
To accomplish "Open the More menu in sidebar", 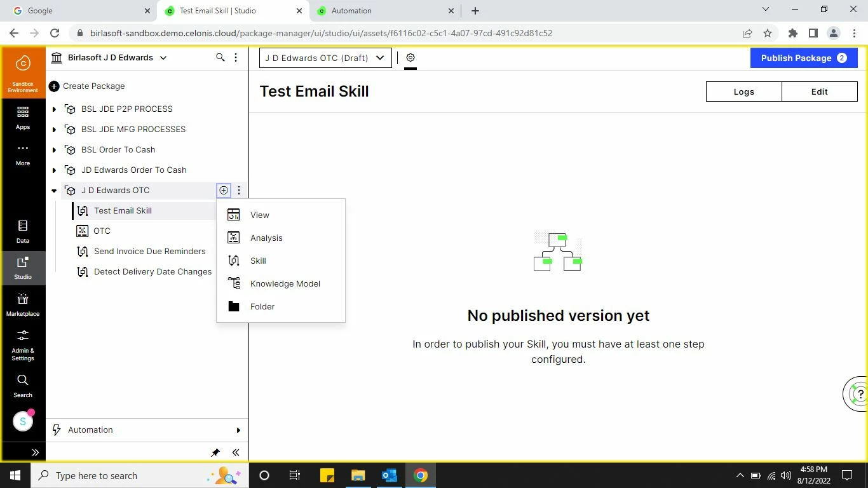I will (x=23, y=154).
